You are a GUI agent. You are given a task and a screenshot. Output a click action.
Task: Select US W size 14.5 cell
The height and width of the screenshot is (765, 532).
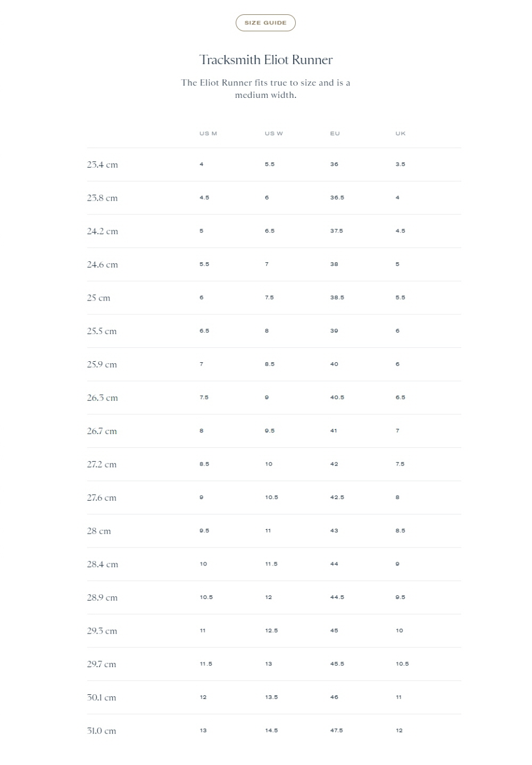click(271, 730)
